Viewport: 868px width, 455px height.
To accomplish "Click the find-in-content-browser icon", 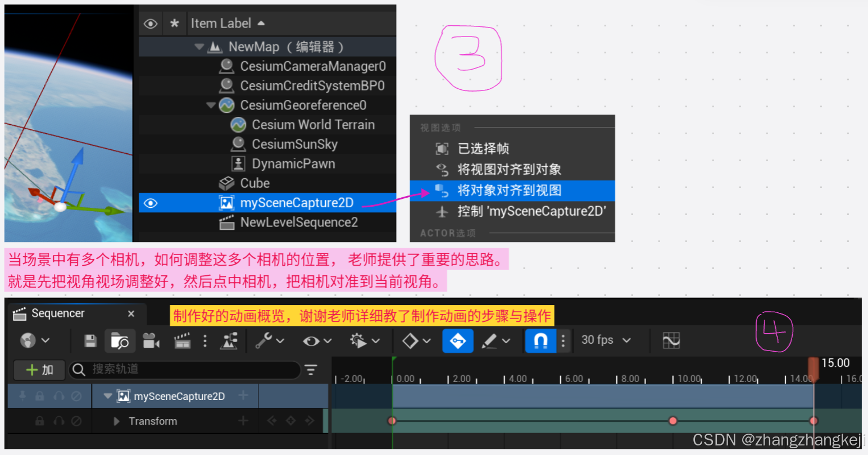I will coord(120,341).
